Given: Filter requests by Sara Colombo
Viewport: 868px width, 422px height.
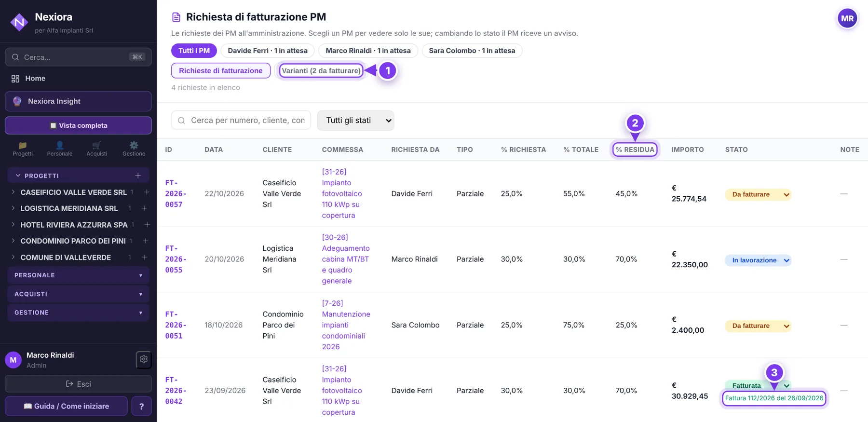Looking at the screenshot, I should click(x=472, y=51).
